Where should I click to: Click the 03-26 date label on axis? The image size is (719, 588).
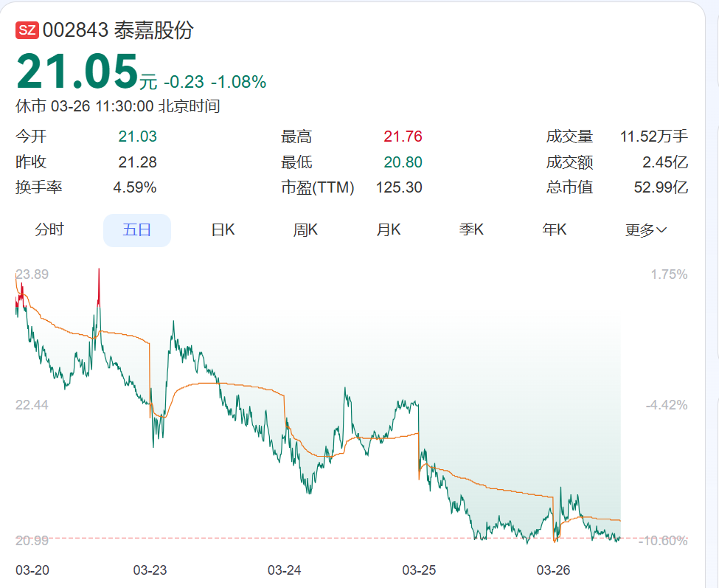click(x=552, y=571)
